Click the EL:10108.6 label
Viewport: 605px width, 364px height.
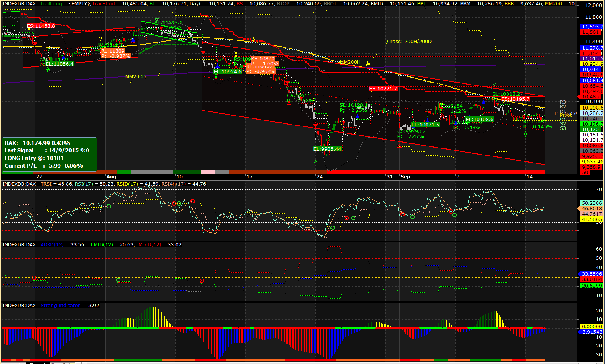pyautogui.click(x=479, y=120)
